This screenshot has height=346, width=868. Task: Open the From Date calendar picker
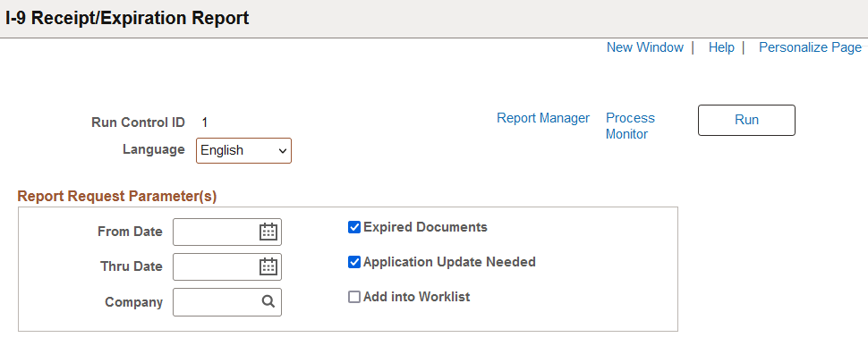[x=268, y=232]
